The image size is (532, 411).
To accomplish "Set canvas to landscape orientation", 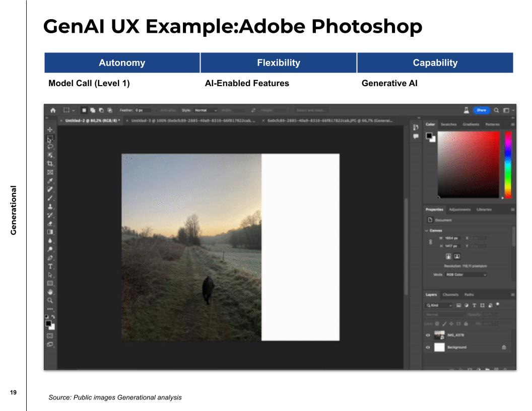I will click(457, 256).
